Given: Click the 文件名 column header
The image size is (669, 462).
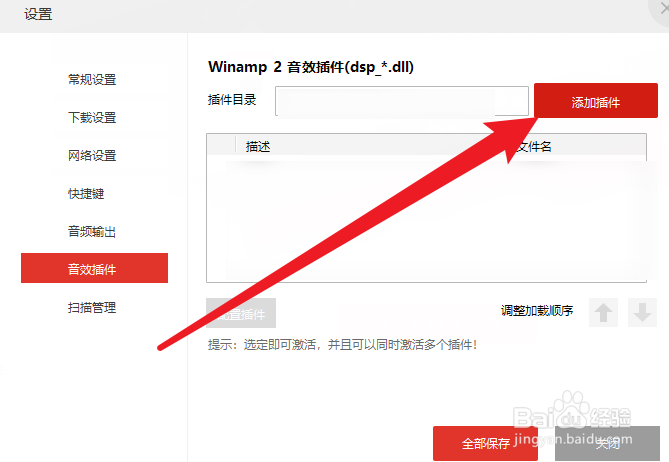Looking at the screenshot, I should tap(534, 147).
